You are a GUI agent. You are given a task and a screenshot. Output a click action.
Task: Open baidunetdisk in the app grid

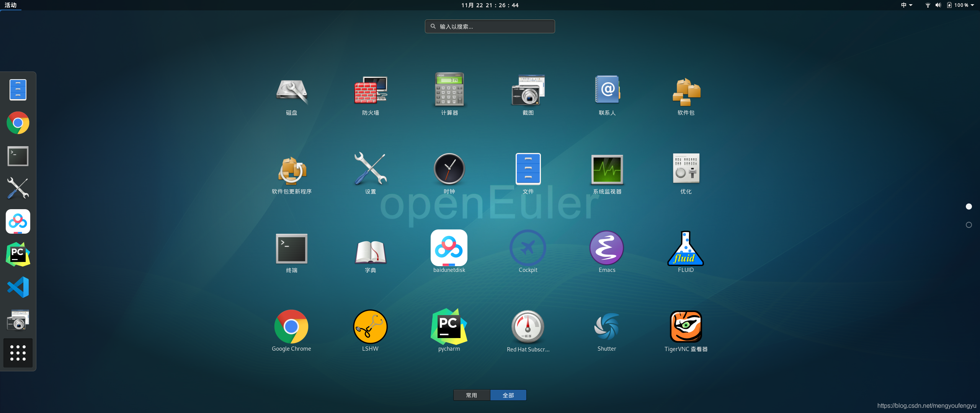pos(449,249)
